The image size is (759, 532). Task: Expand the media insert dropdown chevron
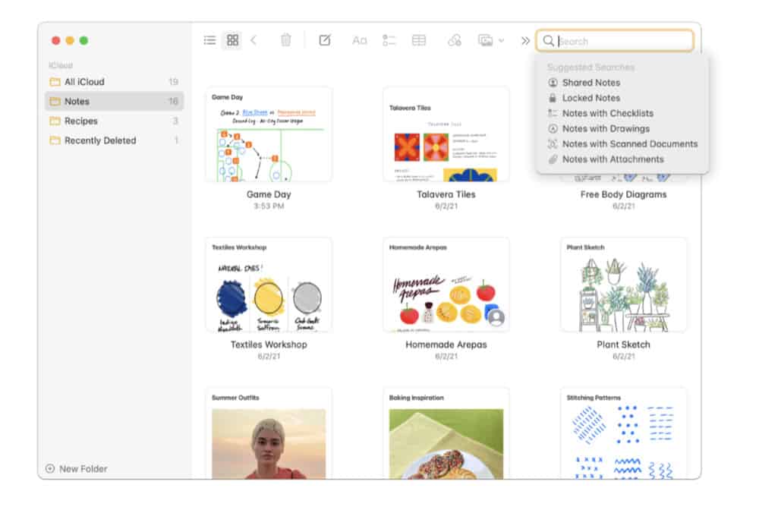502,40
